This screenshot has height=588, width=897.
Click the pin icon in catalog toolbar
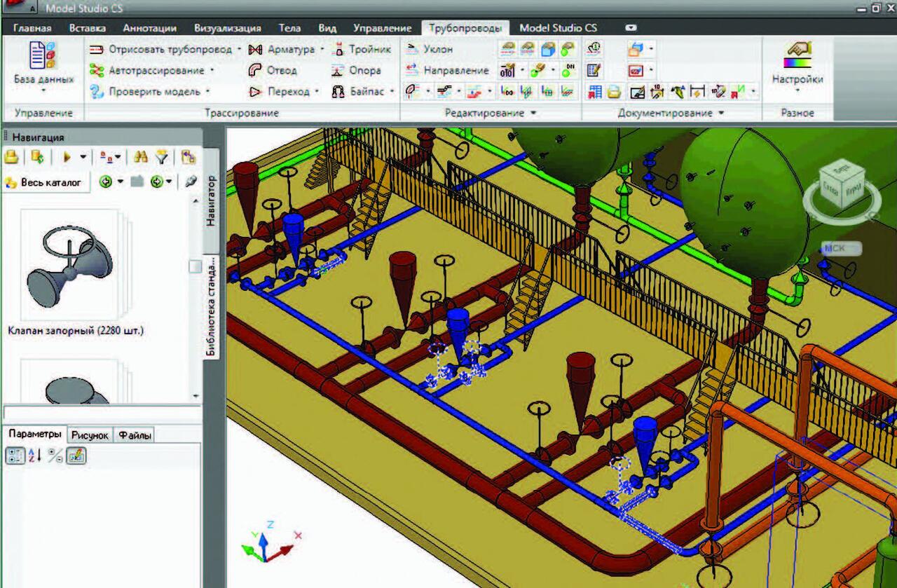click(191, 182)
